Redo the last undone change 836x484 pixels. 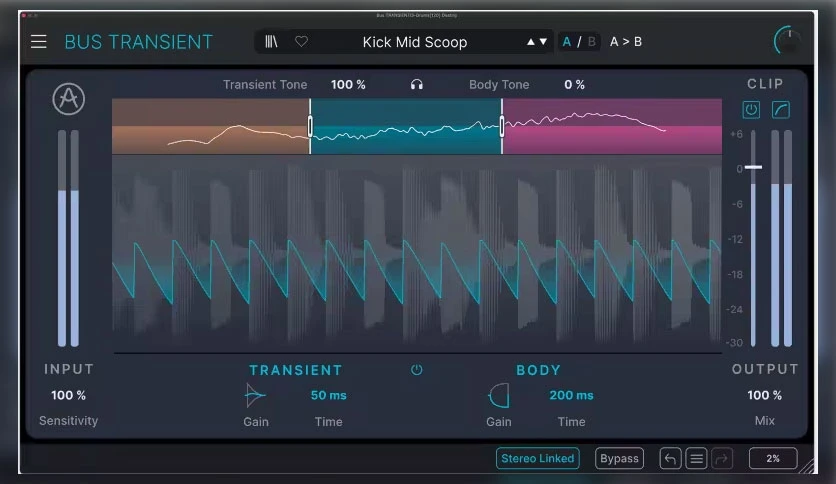(722, 458)
